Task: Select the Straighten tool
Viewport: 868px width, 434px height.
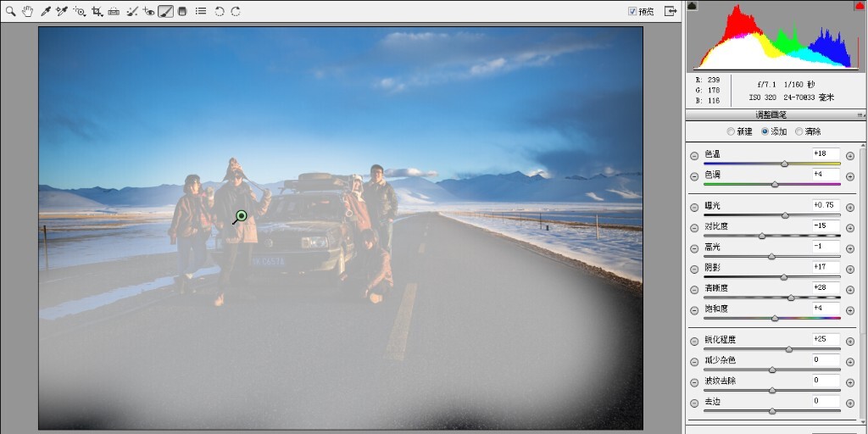Action: point(114,11)
